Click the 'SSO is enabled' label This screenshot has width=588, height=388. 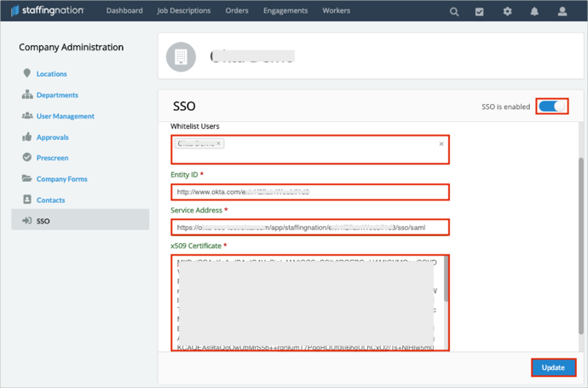[x=505, y=107]
